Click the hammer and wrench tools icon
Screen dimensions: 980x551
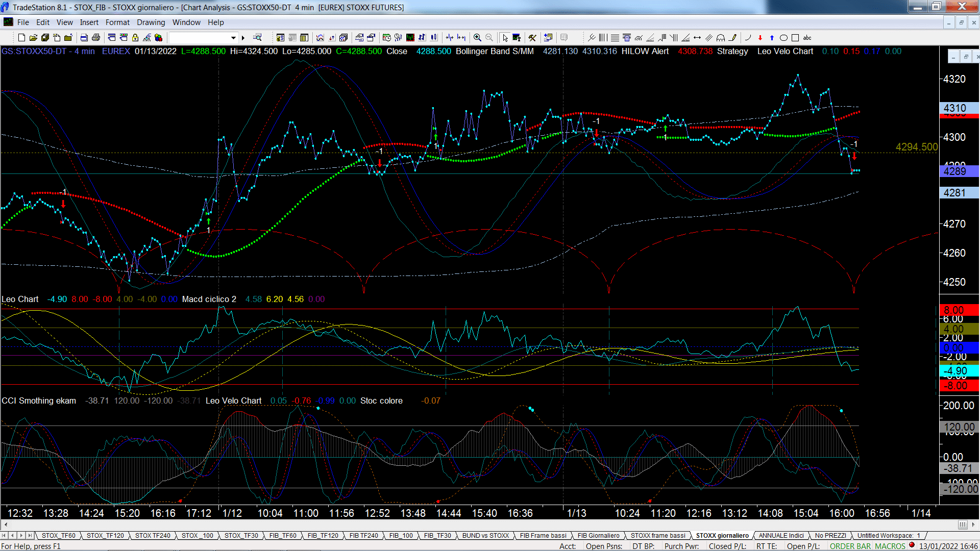pos(532,37)
